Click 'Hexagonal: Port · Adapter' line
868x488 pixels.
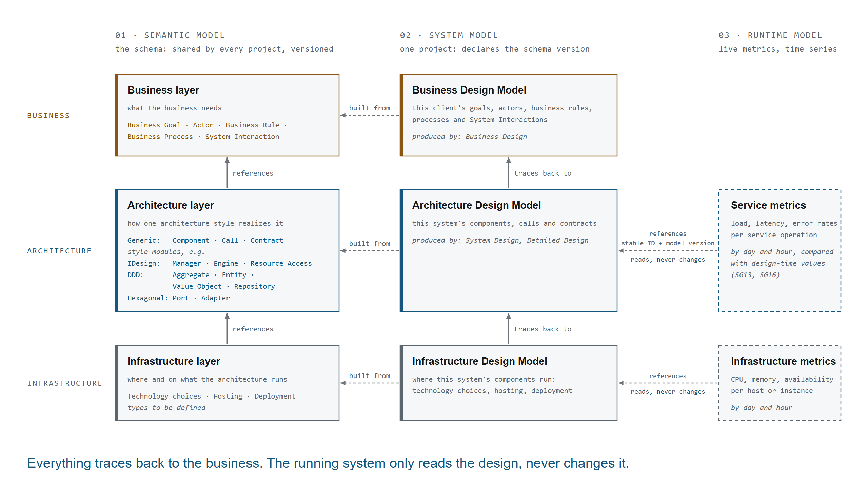click(179, 298)
